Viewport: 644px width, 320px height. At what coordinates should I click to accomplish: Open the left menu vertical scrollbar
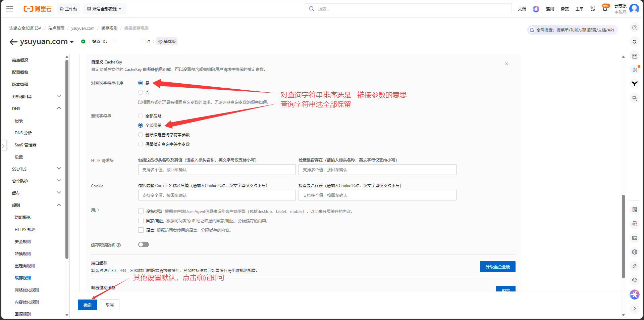(67, 159)
